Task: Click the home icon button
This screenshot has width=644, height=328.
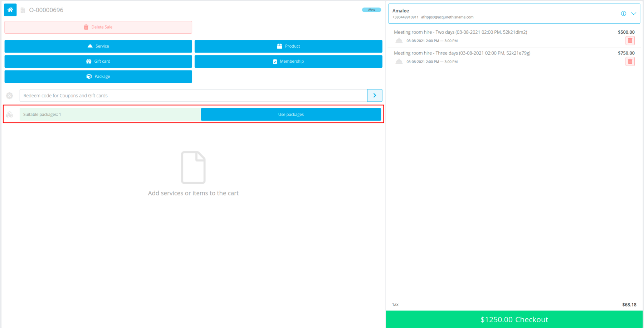Action: (10, 10)
